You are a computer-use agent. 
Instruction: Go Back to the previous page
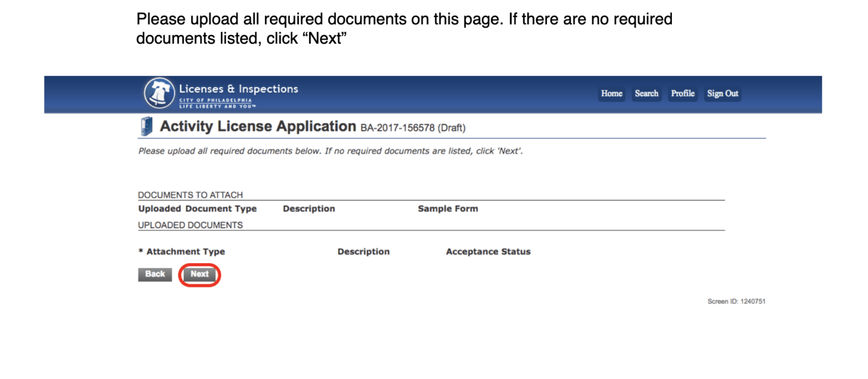(x=155, y=274)
